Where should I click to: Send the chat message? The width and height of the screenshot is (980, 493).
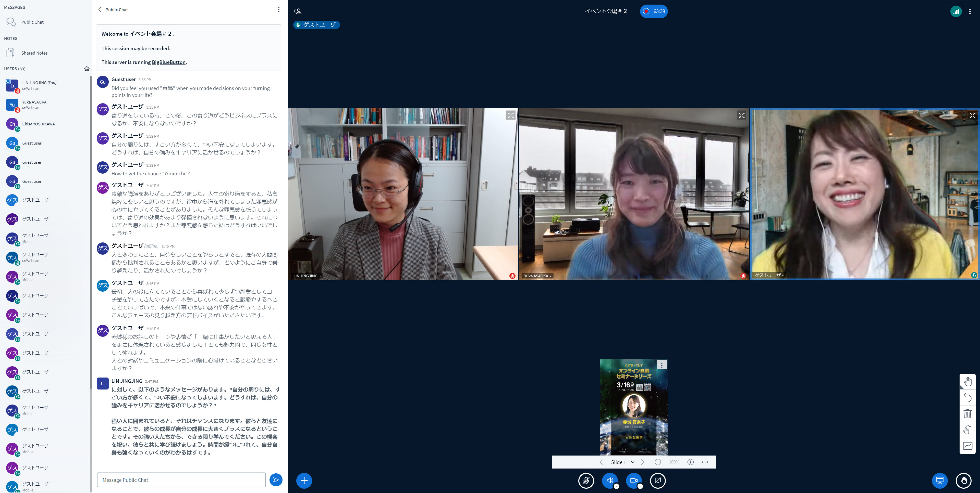[275, 480]
